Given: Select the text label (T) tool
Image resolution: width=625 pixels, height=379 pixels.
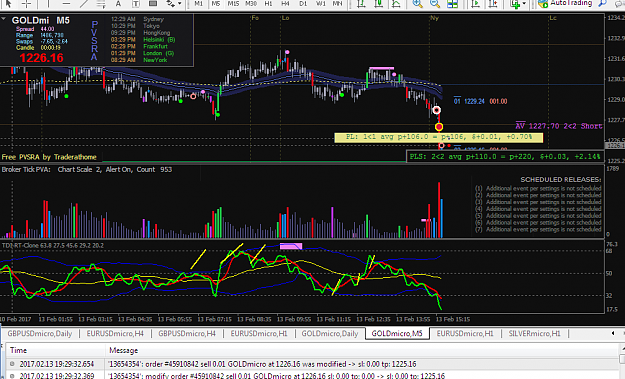Looking at the screenshot, I should tap(136, 4).
